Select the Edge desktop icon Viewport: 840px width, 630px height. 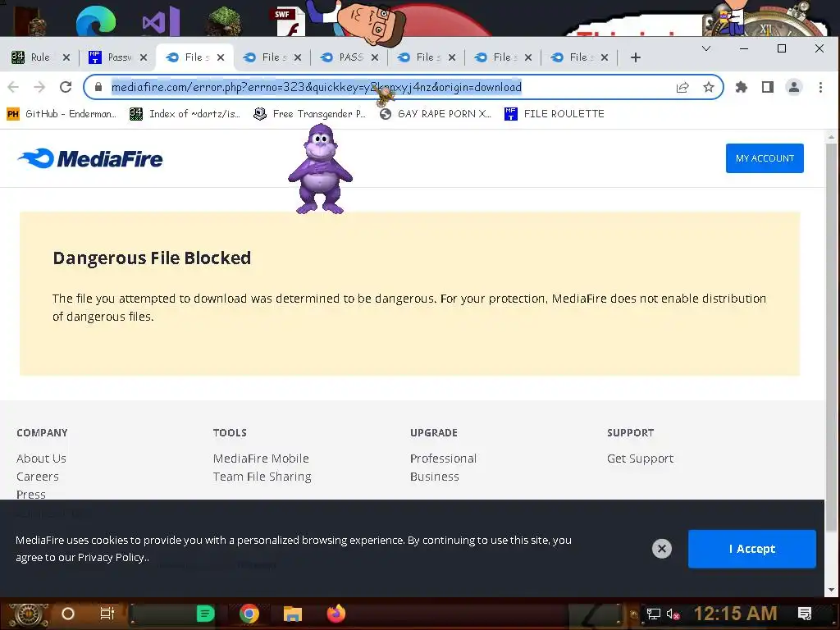tap(96, 21)
